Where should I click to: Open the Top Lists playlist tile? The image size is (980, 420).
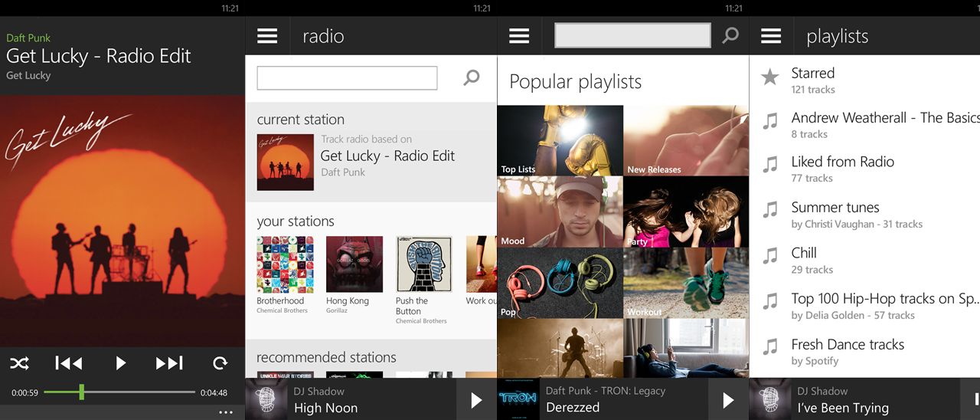(x=560, y=140)
